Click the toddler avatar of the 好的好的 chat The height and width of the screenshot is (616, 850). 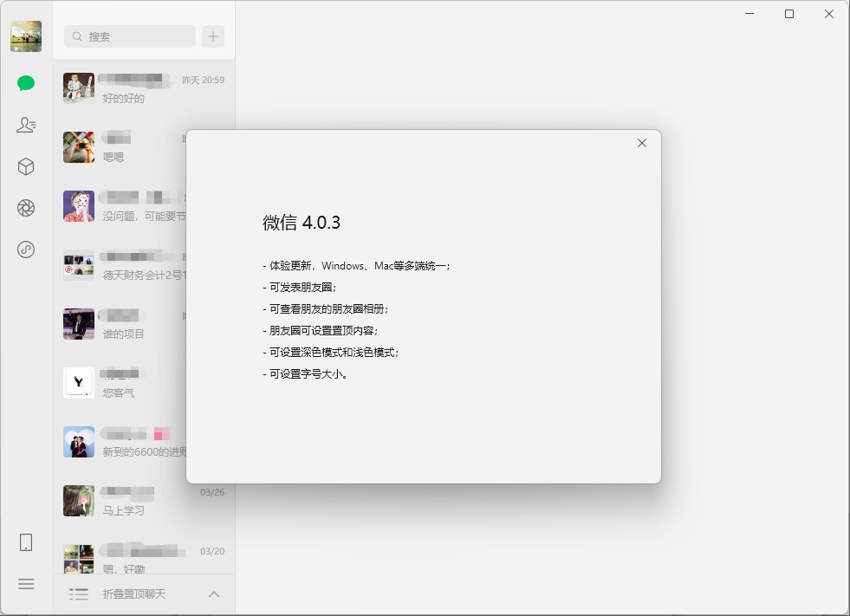pyautogui.click(x=79, y=88)
